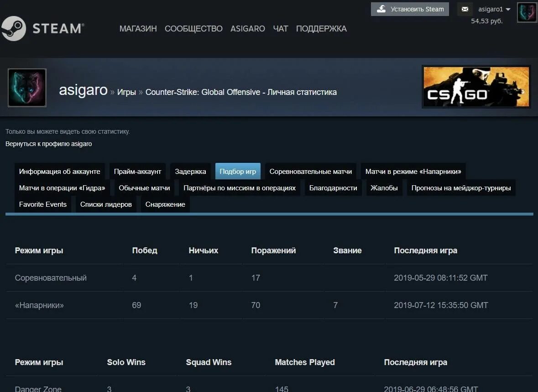Select the Подбор игр tab
The width and height of the screenshot is (538, 392).
pos(238,171)
